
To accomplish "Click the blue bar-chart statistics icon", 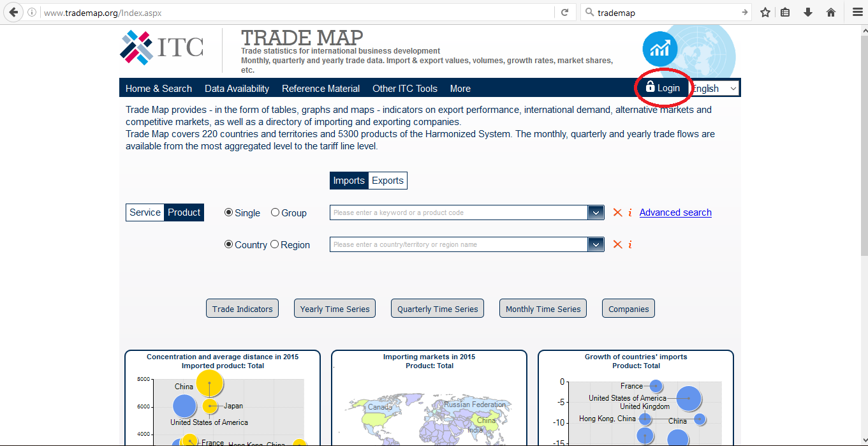I will [x=659, y=49].
